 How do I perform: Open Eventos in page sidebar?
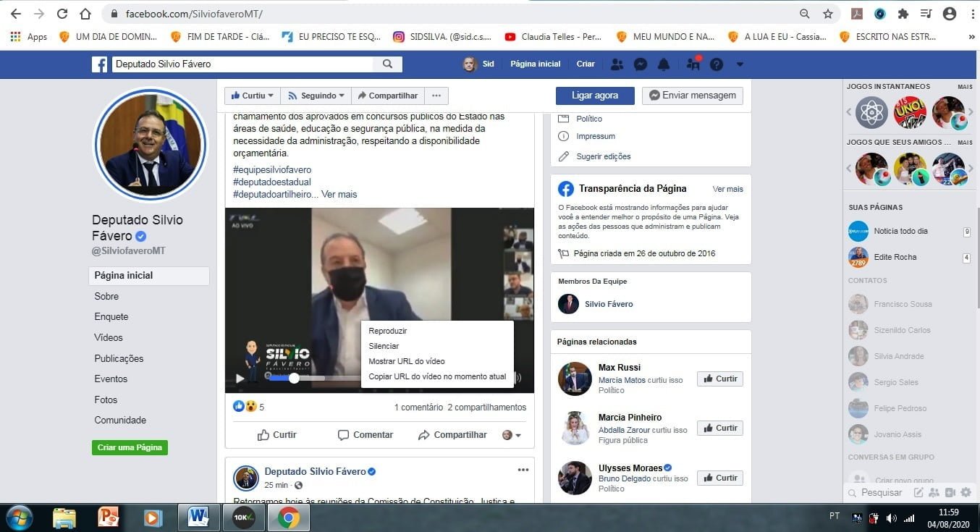pyautogui.click(x=111, y=379)
